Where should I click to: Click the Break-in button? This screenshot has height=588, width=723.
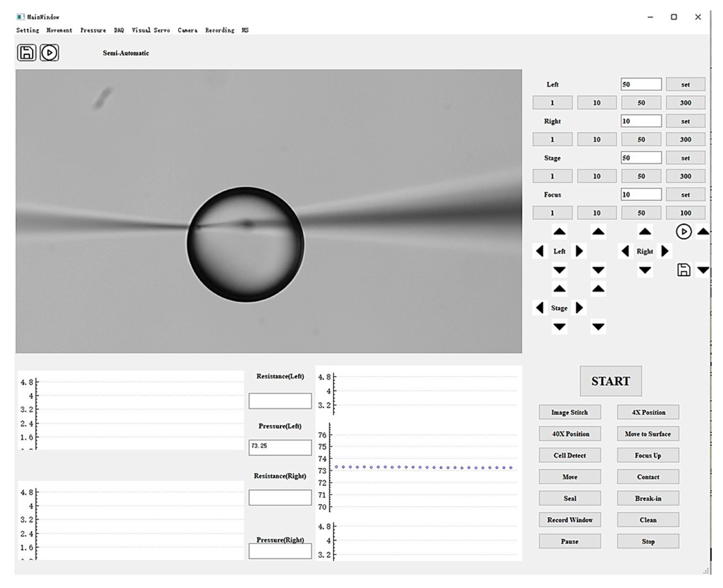(647, 498)
